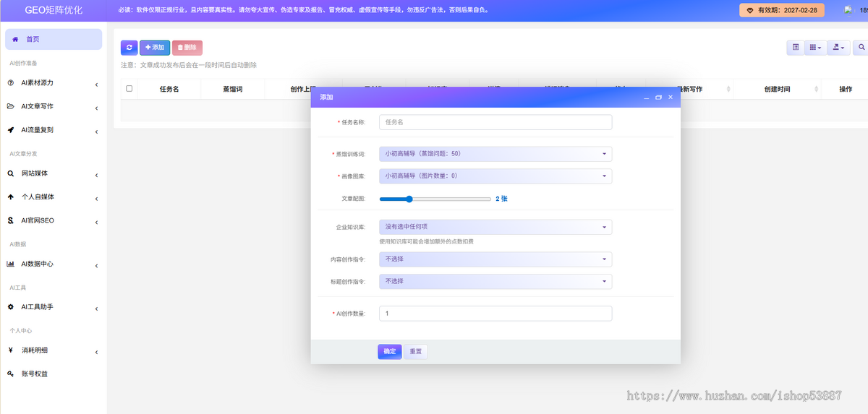This screenshot has width=868, height=414.
Task: Click the 重置 button in dialog
Action: [x=416, y=351]
